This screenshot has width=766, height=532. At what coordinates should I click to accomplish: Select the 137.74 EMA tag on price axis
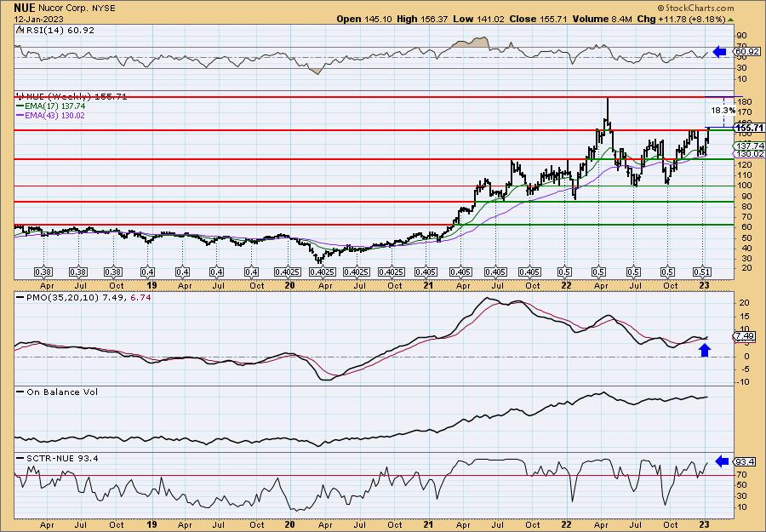pyautogui.click(x=749, y=146)
